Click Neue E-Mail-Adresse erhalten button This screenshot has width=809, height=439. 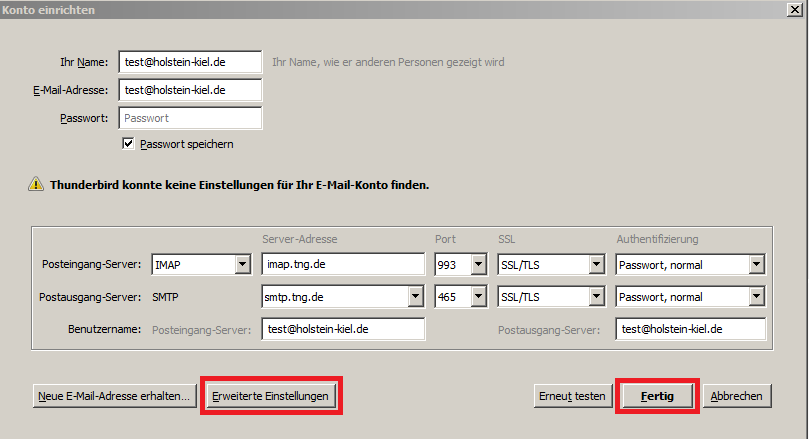pos(114,396)
